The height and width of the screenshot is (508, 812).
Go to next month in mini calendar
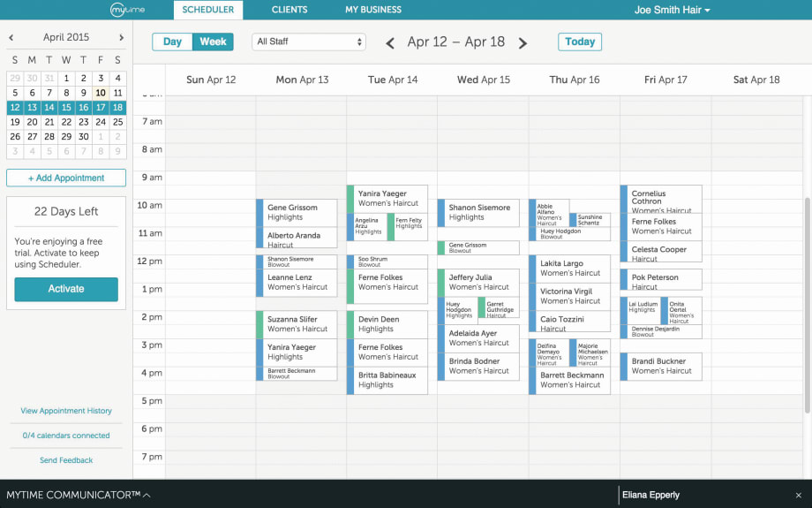tap(121, 37)
